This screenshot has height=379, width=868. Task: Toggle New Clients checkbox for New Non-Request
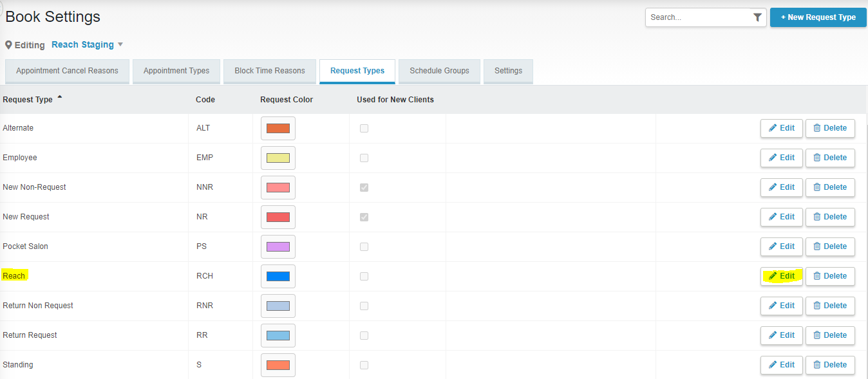tap(364, 187)
